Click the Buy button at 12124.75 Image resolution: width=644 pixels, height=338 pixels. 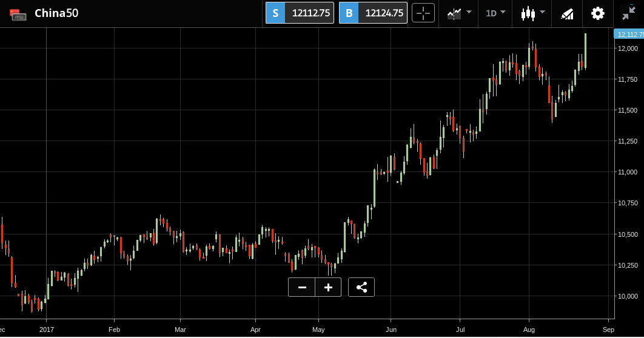tap(373, 13)
